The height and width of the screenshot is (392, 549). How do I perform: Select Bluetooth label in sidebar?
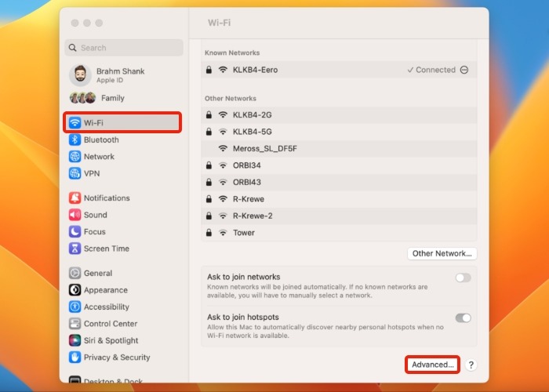101,140
